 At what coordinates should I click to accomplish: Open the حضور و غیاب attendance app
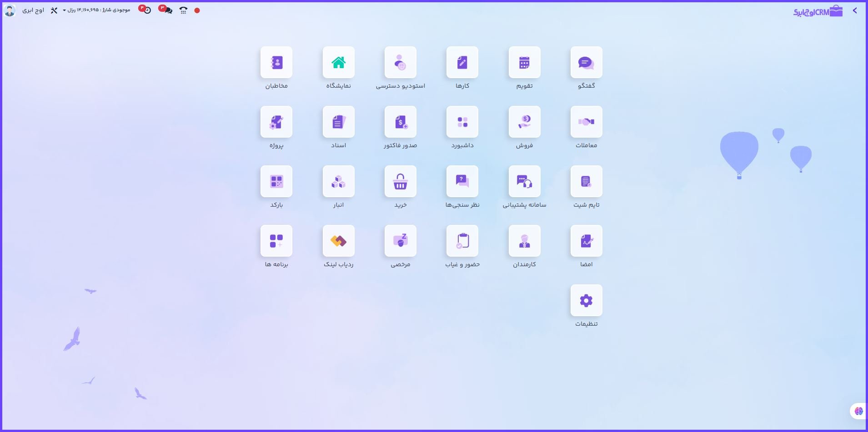(x=462, y=241)
